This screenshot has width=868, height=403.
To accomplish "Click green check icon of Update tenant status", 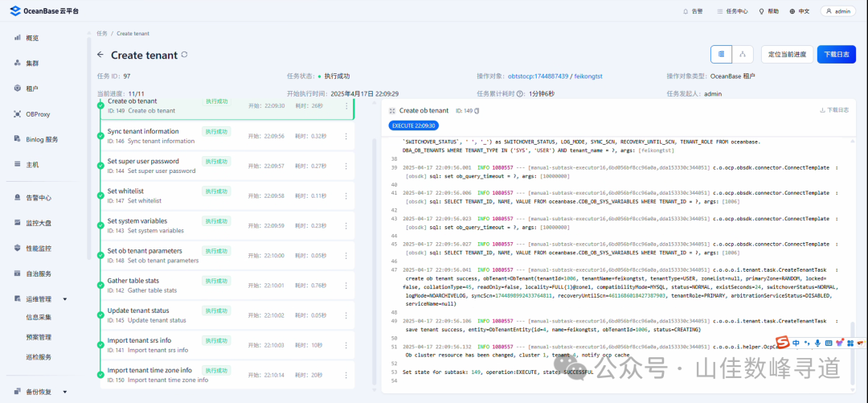I will pos(100,315).
